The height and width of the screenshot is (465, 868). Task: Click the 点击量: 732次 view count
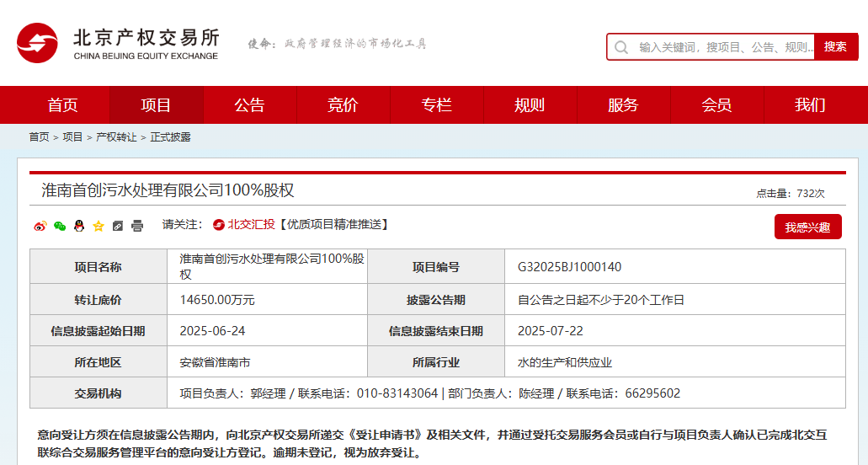coord(791,193)
